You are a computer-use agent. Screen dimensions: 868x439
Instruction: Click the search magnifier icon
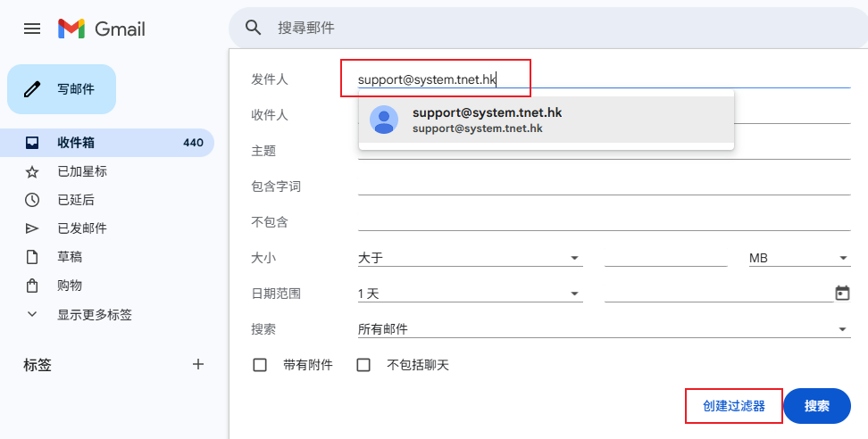point(254,29)
